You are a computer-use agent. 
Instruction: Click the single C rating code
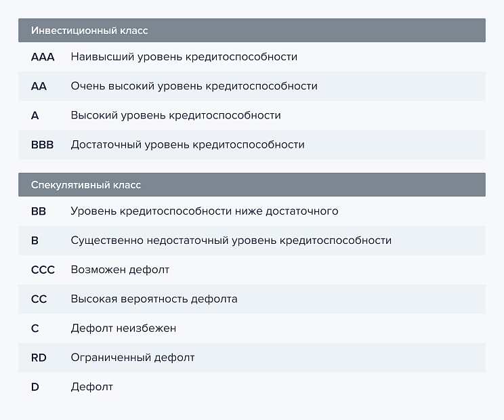(35, 329)
